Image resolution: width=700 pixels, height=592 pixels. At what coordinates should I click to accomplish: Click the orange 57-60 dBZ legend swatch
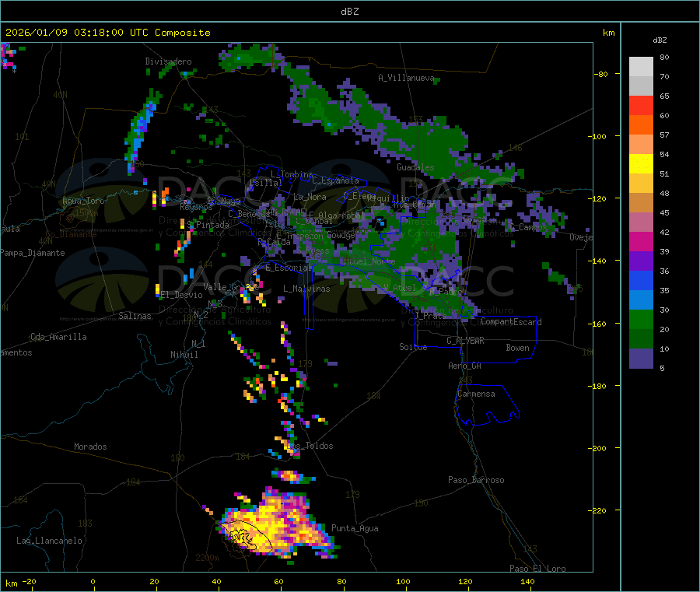pyautogui.click(x=641, y=125)
